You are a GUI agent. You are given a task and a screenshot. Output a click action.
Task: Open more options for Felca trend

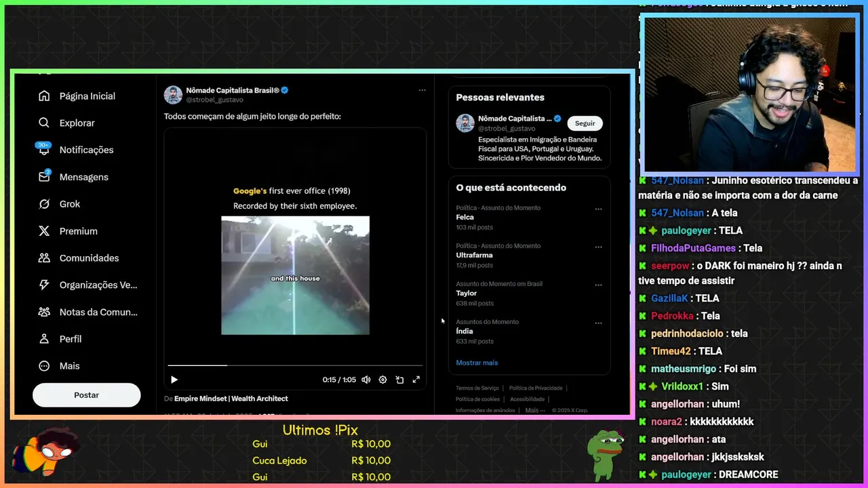(598, 209)
